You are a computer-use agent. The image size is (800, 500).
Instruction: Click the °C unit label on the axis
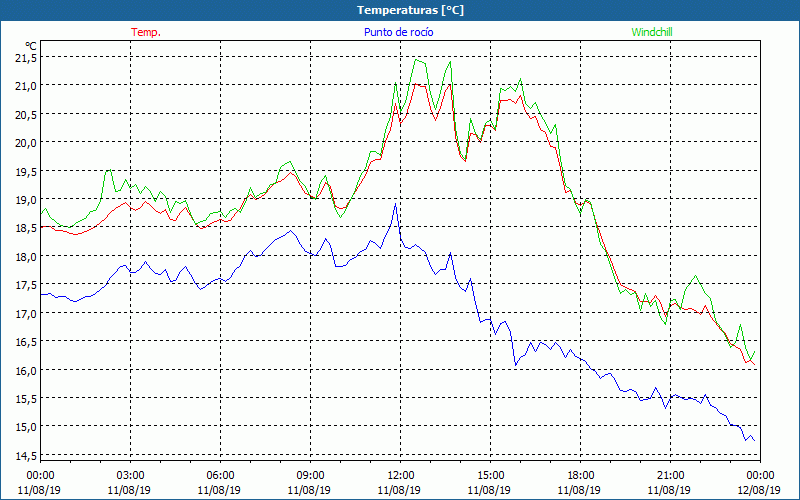click(31, 46)
